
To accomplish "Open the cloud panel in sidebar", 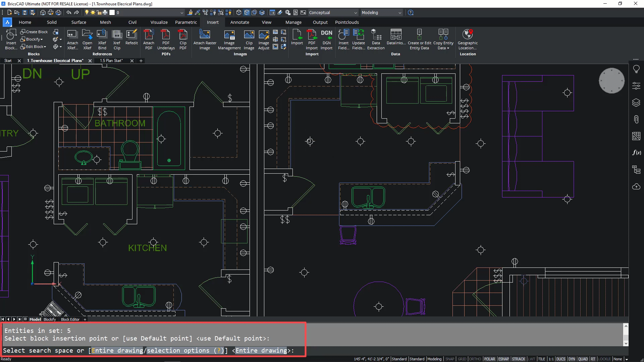I will [636, 186].
